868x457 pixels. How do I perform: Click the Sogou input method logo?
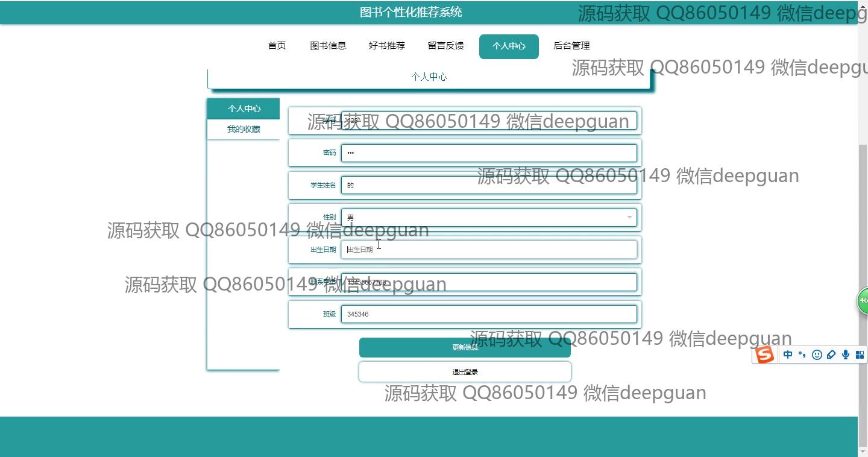(x=764, y=355)
